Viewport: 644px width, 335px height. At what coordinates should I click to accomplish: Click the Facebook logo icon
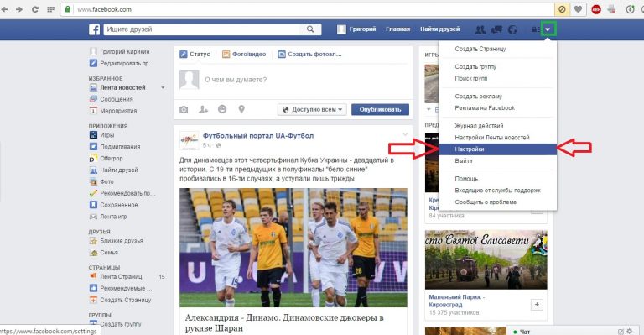pyautogui.click(x=94, y=29)
